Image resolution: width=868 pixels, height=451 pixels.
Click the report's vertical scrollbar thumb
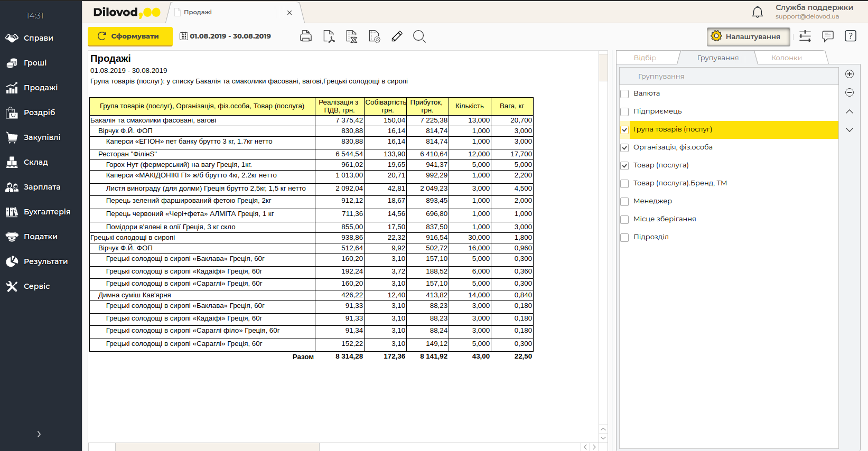603,67
